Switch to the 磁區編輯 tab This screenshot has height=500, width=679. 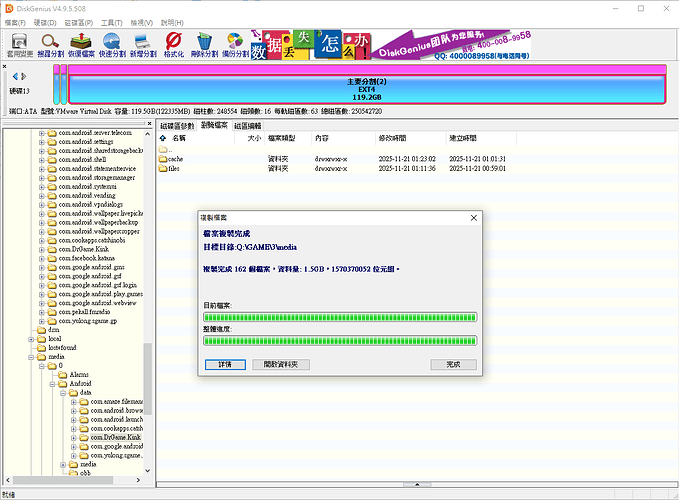(x=248, y=126)
